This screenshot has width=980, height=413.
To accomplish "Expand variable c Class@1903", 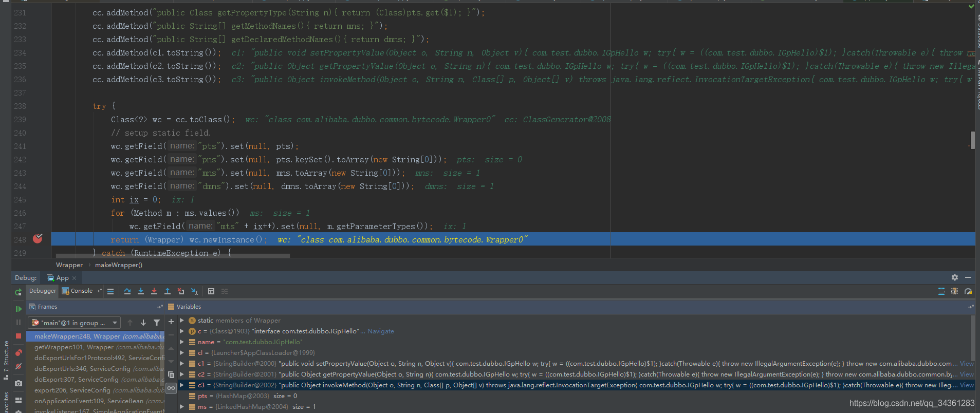I will click(181, 331).
